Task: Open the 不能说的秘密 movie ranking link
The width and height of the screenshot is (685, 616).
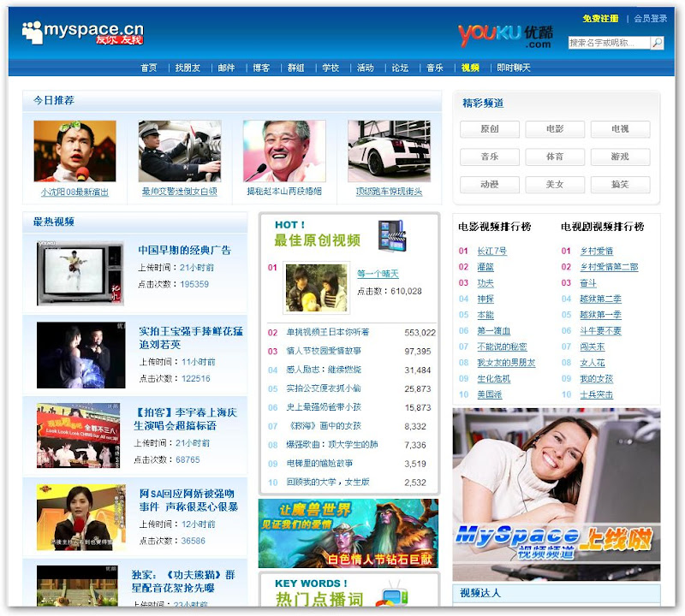Action: tap(502, 346)
